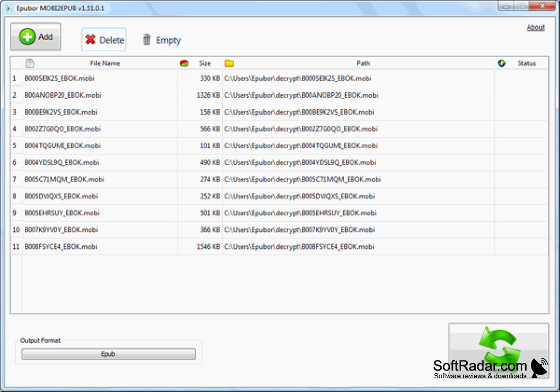The image size is (560, 392).
Task: Click the path ending in B004YDSL9Q_EBOK.mobi
Action: pyautogui.click(x=300, y=163)
